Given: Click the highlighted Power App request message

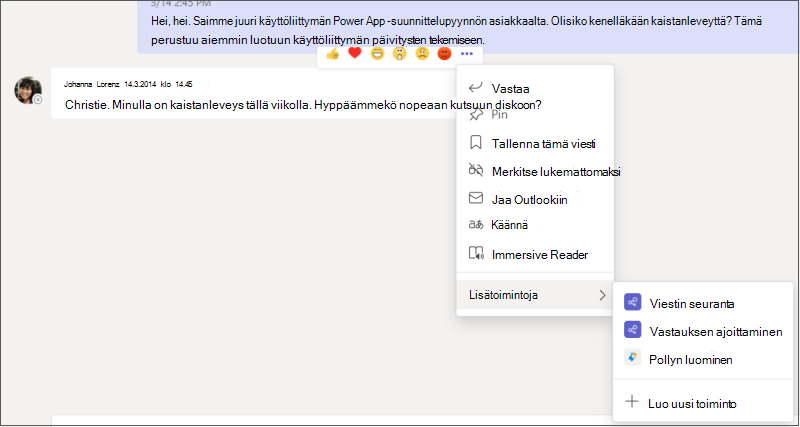Looking at the screenshot, I should (x=466, y=30).
